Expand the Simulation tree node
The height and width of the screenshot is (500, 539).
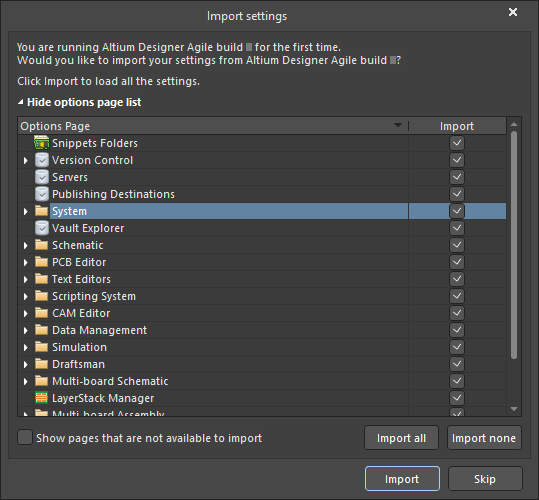click(x=25, y=347)
